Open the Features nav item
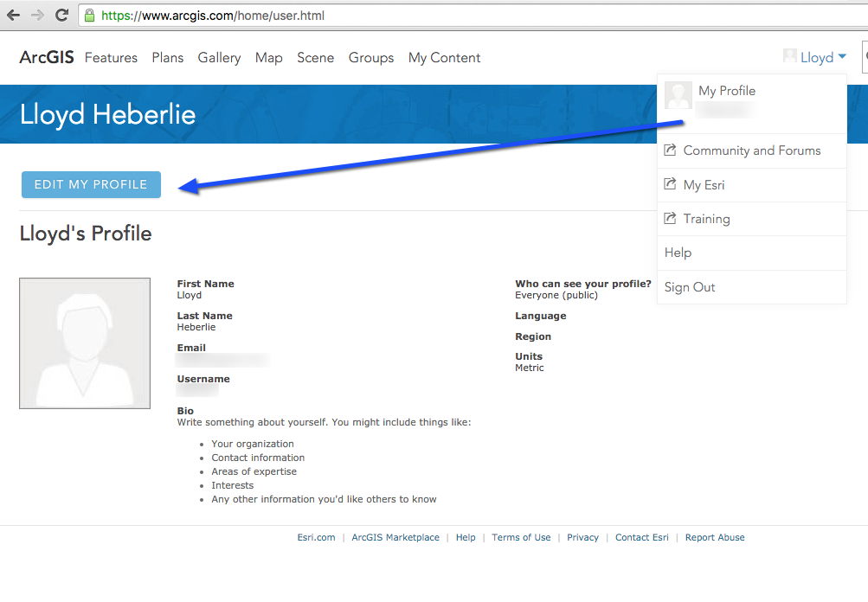868x602 pixels. pyautogui.click(x=111, y=58)
